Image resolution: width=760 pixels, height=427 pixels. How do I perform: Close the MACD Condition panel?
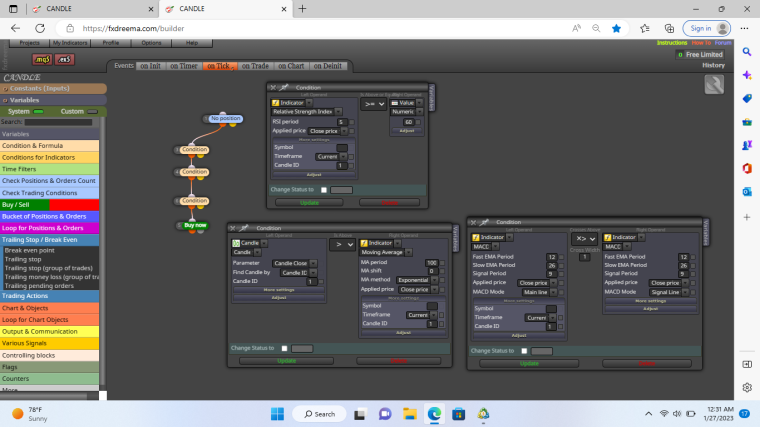point(473,222)
